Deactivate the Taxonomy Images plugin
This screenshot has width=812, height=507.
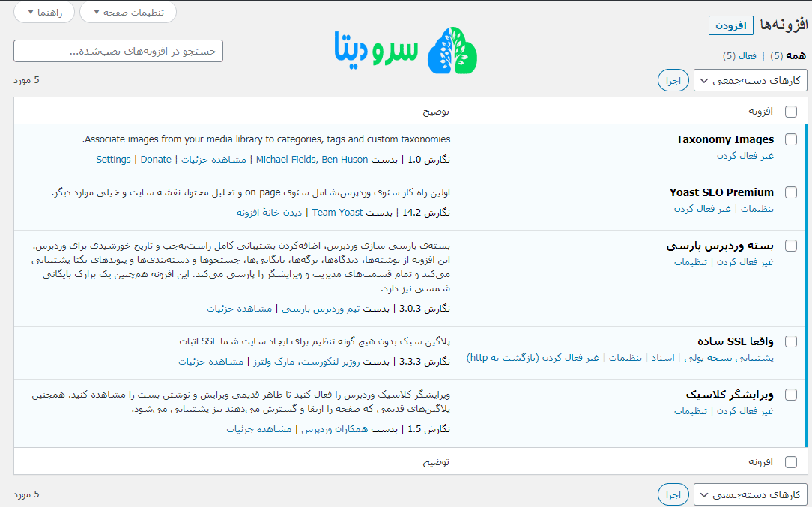coord(745,156)
